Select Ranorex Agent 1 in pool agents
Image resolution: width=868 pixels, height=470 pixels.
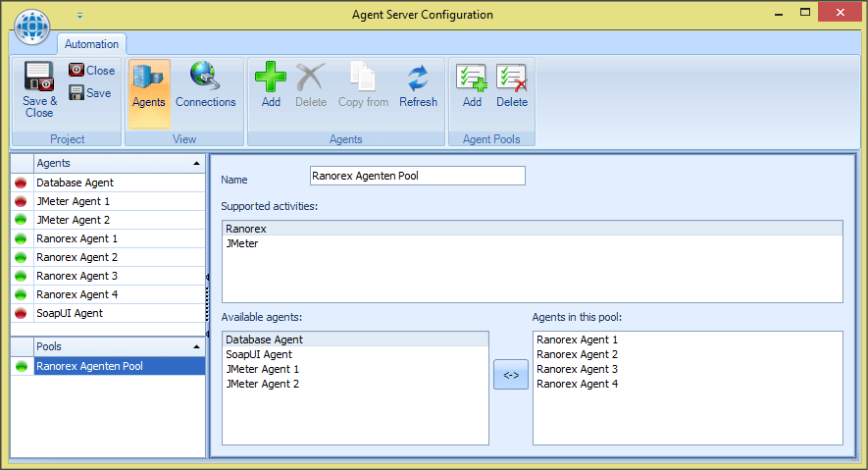click(688, 339)
